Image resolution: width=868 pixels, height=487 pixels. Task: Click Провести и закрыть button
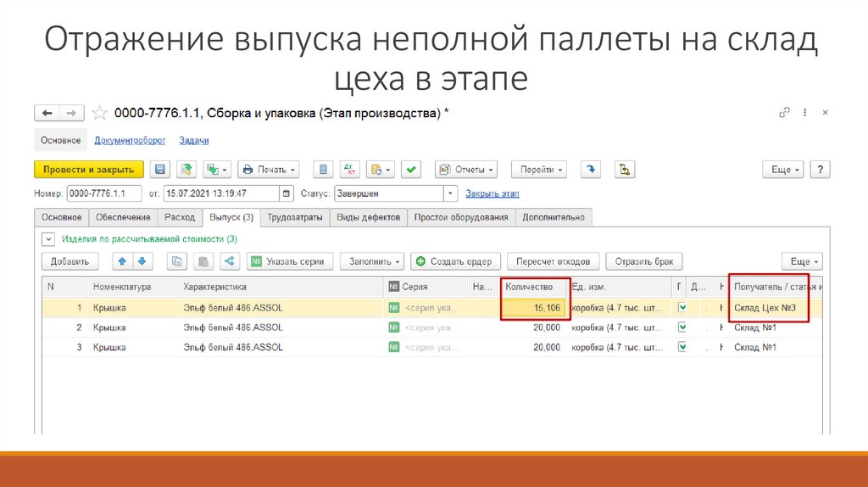pos(88,170)
